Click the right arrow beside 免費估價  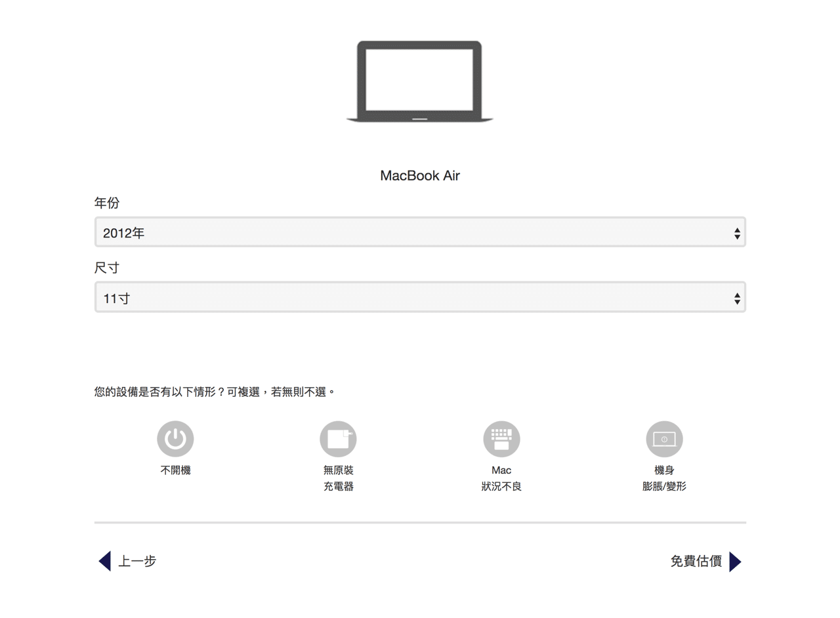[x=736, y=562]
